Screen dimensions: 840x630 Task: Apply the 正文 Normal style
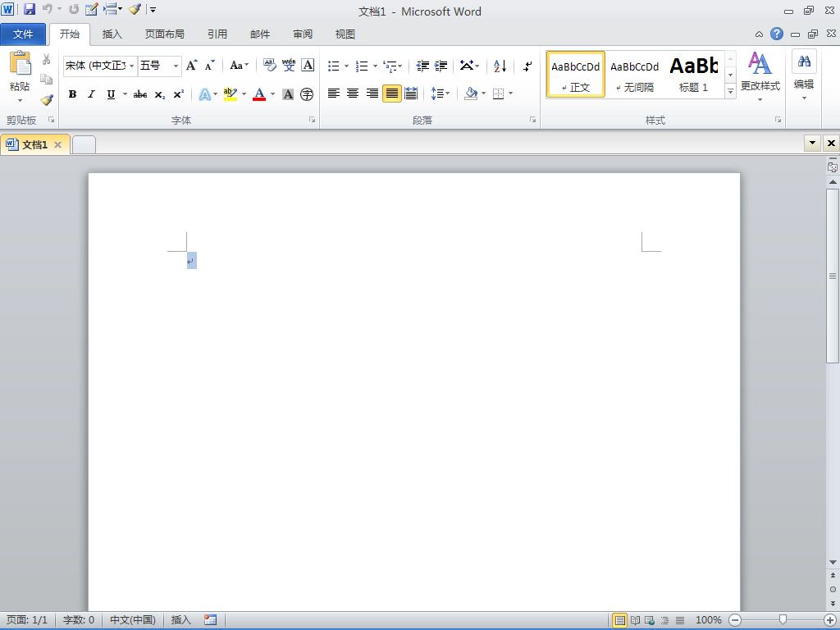pyautogui.click(x=576, y=75)
